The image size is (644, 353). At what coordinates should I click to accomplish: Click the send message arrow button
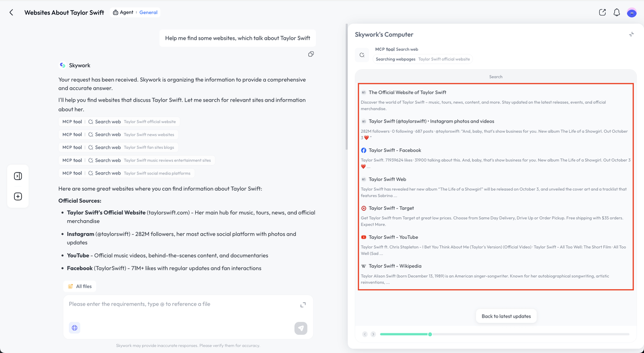pos(301,328)
